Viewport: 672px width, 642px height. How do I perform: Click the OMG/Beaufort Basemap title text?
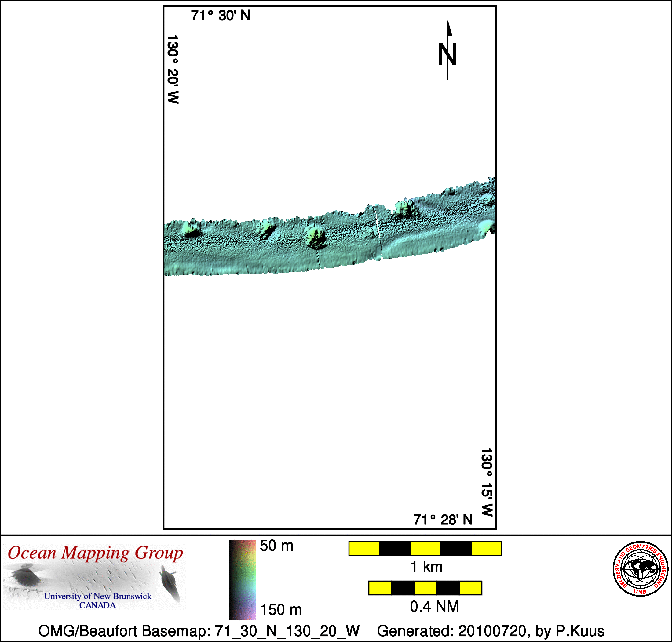click(x=199, y=631)
